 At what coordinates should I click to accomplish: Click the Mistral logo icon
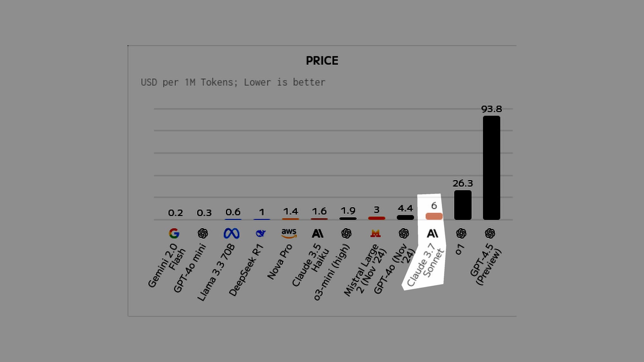click(x=375, y=233)
